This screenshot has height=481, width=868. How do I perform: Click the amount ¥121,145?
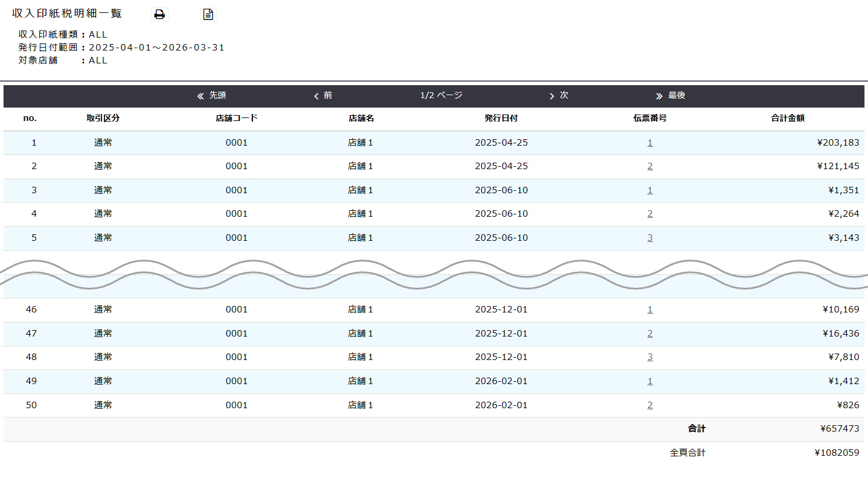pos(838,166)
